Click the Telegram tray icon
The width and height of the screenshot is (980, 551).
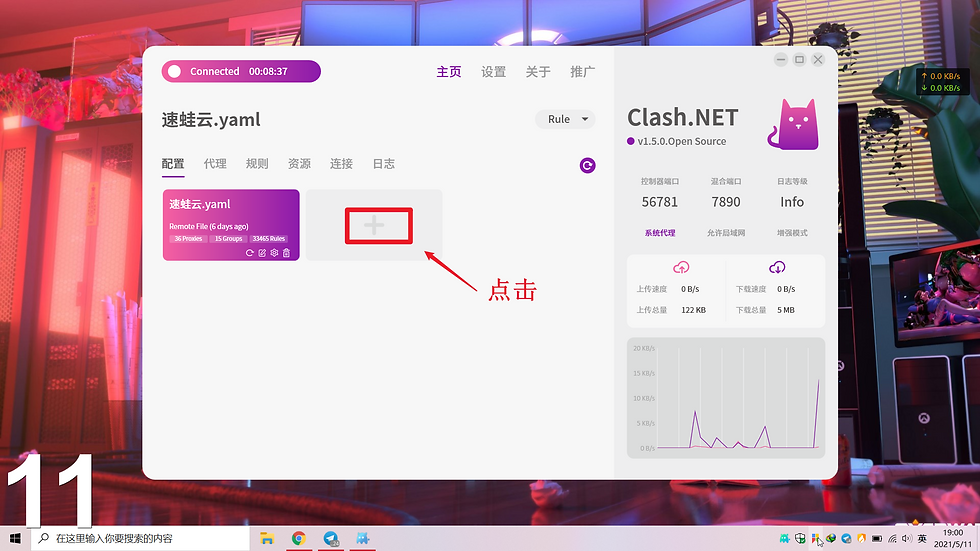pos(846,539)
